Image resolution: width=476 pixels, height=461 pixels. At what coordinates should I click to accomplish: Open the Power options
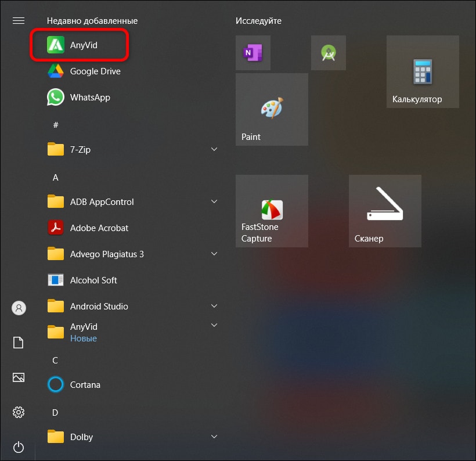(x=19, y=447)
